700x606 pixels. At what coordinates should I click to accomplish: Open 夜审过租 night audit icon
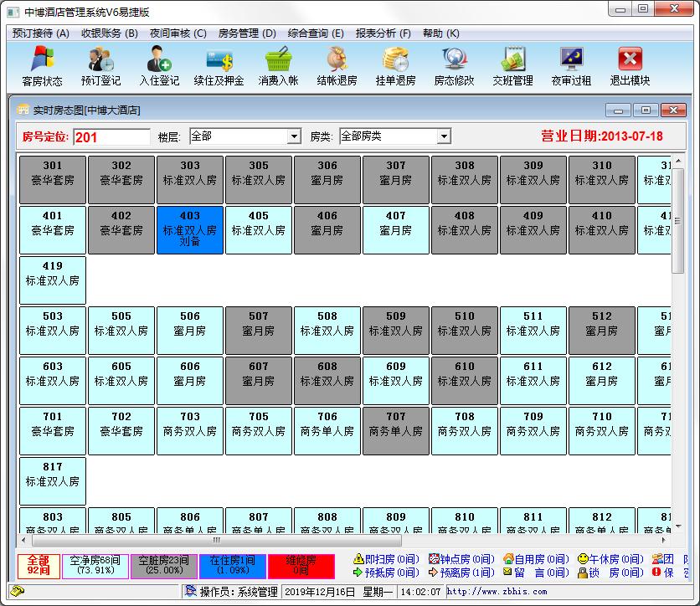571,65
